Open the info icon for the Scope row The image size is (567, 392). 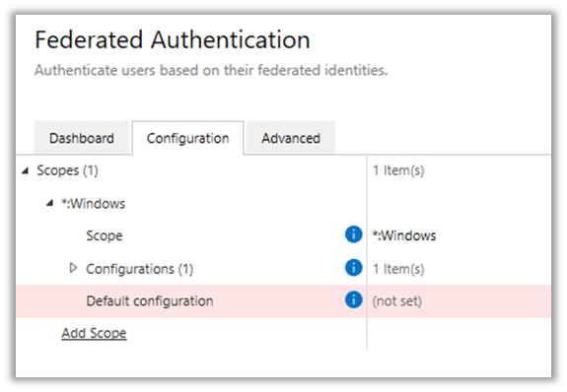353,234
